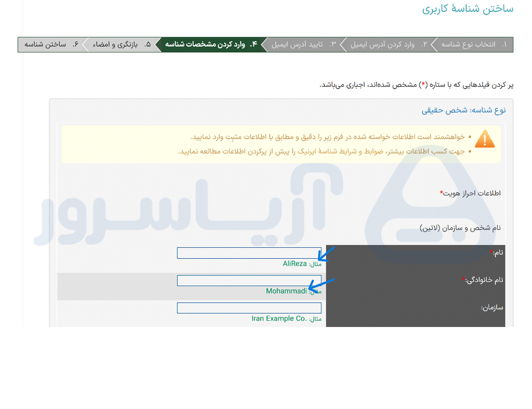Select wizard step 1 انتخاب نوع شناسه
Image resolution: width=532 pixels, height=409 pixels.
[x=473, y=44]
